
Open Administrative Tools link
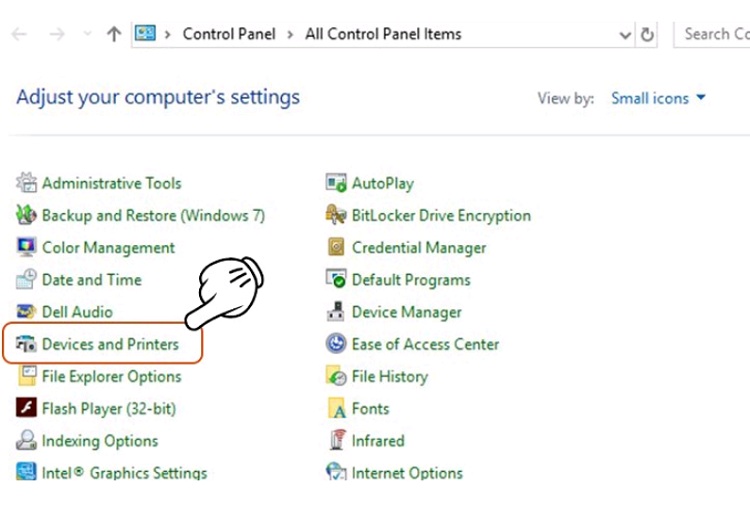coord(112,183)
